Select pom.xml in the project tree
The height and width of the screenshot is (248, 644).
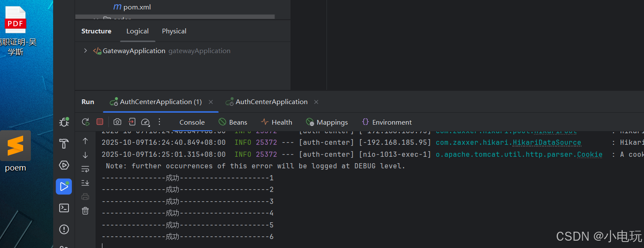coord(132,7)
